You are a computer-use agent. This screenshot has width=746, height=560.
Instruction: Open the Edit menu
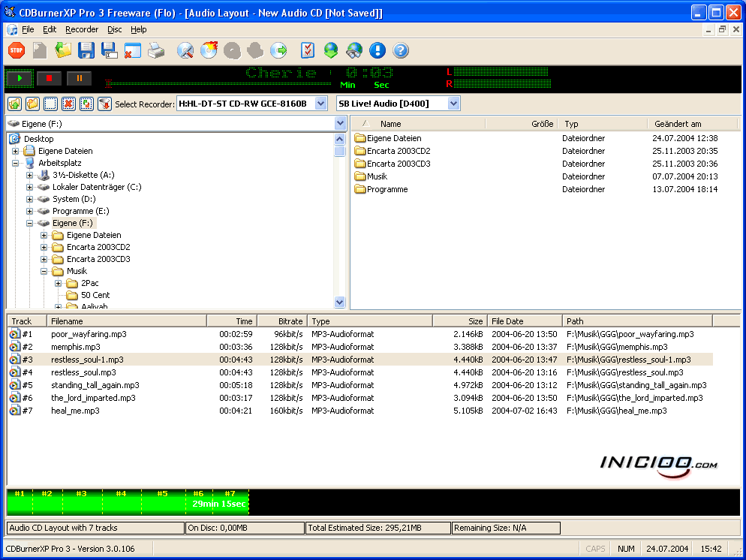point(50,29)
